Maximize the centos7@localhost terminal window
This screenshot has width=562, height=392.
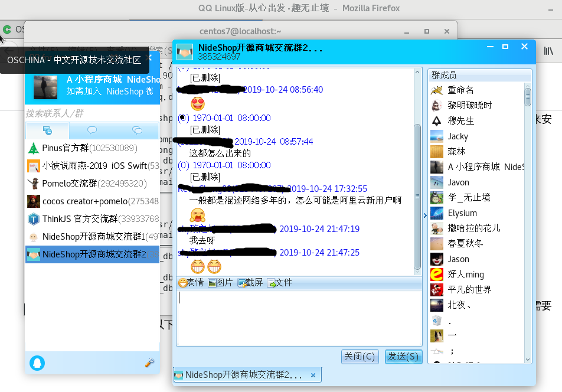(x=426, y=31)
